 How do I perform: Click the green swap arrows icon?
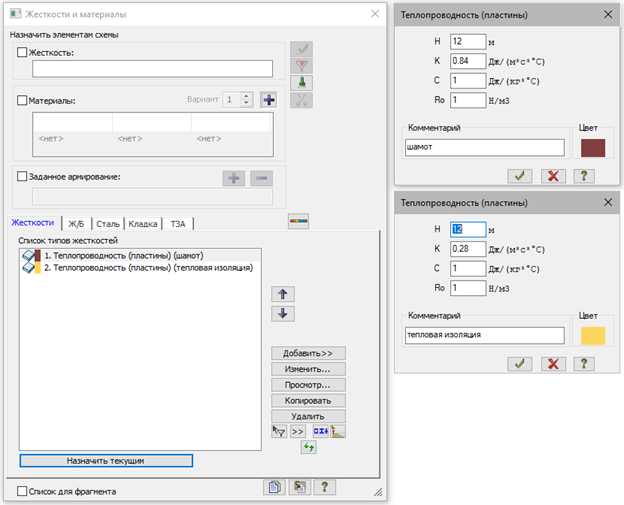(x=309, y=447)
